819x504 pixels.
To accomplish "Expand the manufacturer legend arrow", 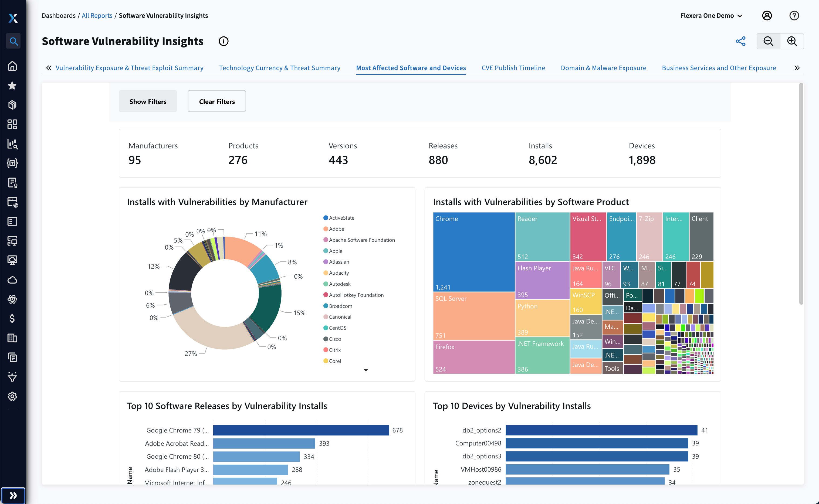I will [366, 370].
